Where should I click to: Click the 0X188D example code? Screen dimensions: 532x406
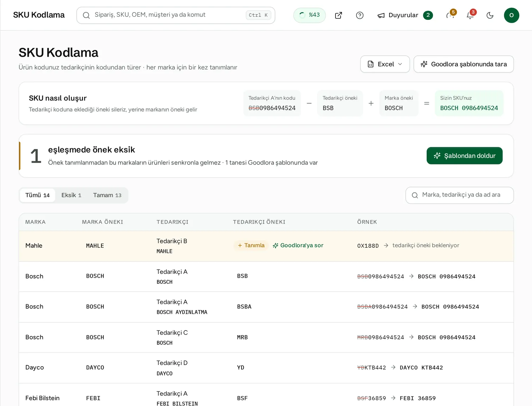click(x=368, y=246)
